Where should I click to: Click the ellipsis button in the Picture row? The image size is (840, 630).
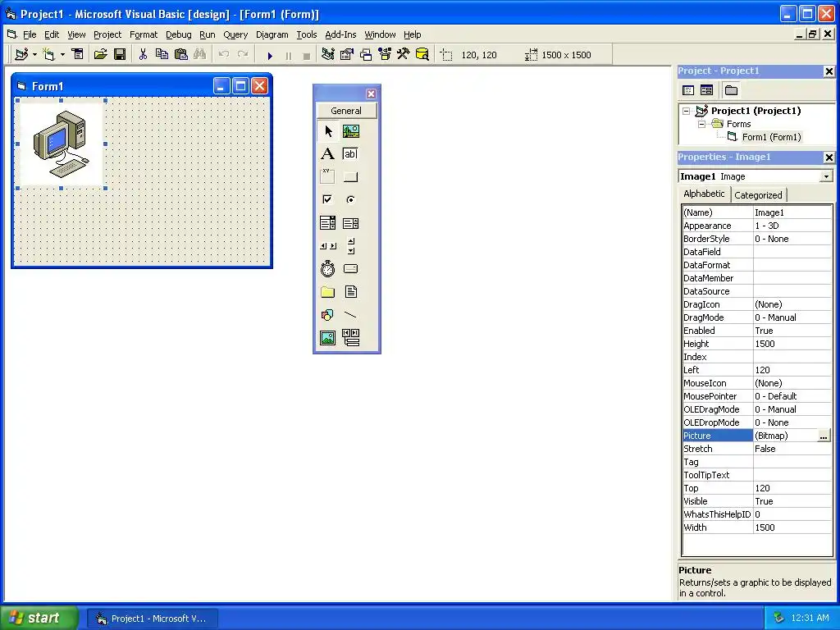coord(824,436)
